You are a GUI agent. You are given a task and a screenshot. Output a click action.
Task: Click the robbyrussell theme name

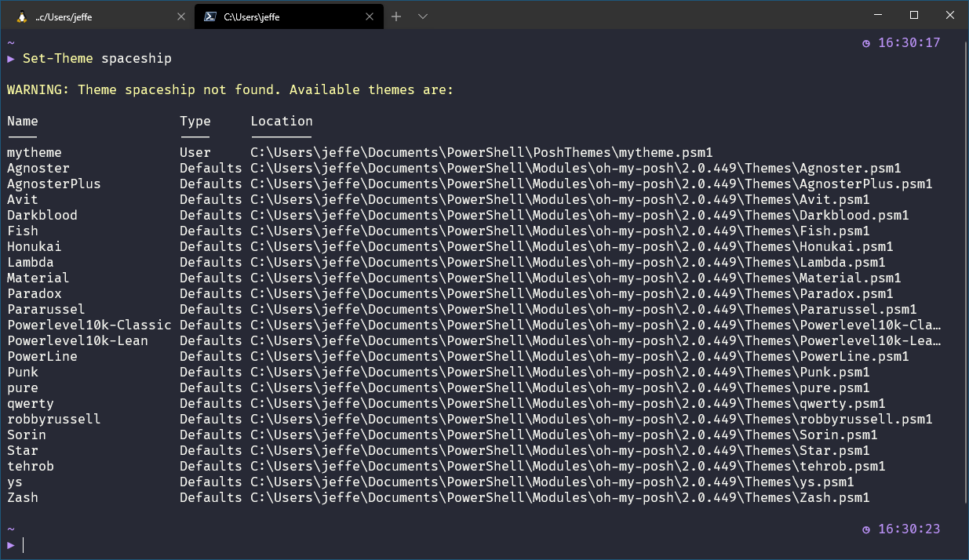click(54, 420)
